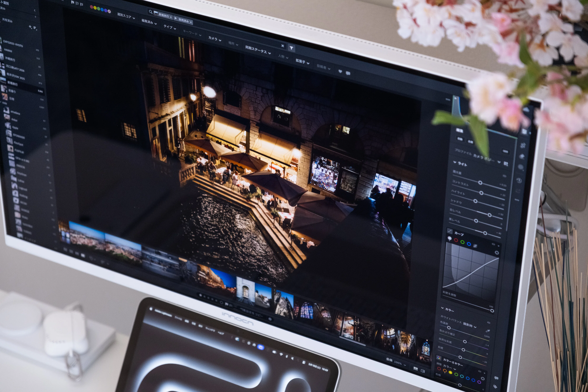
Task: Select the healing tool icon
Action: coord(522,157)
